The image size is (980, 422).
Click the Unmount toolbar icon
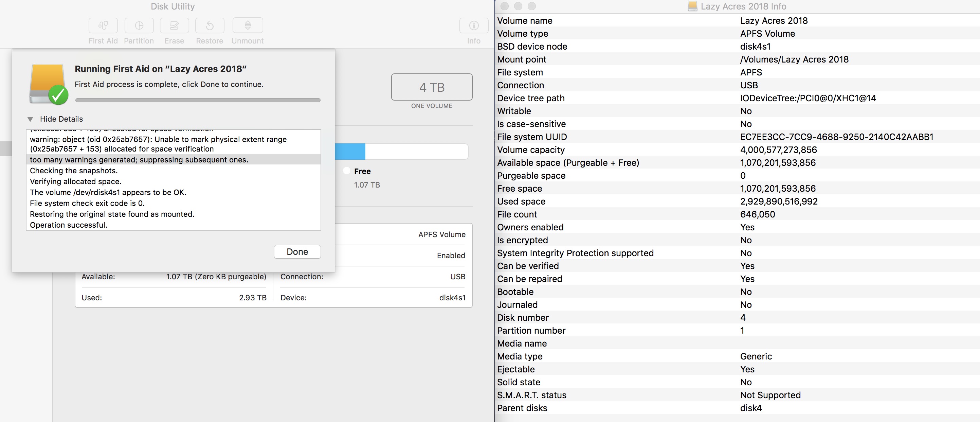(x=247, y=25)
